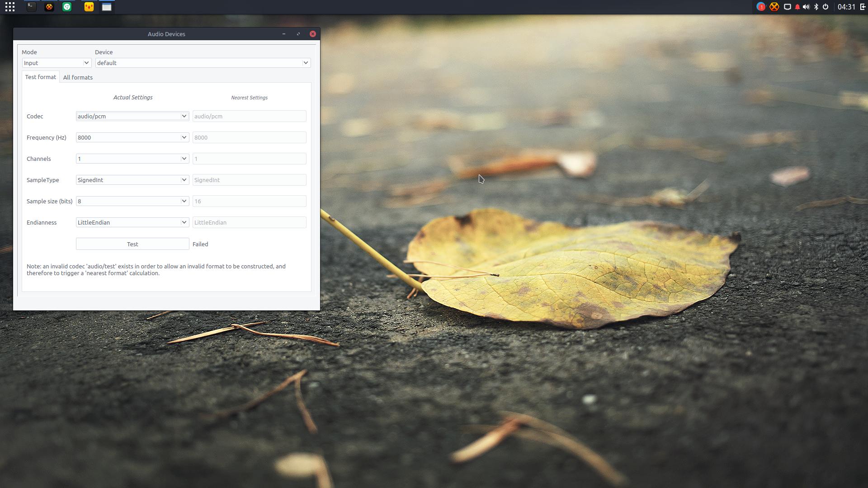Click the orange hexagon tray icon

point(774,7)
